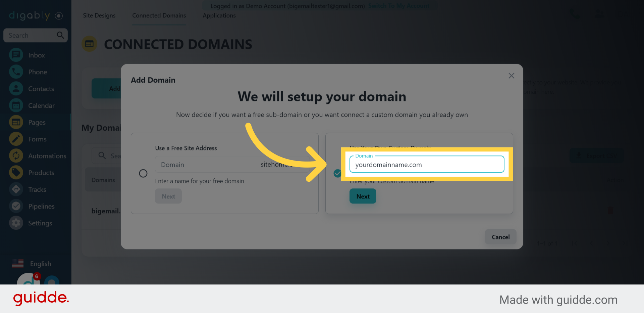Screen dimensions: 644x313
Task: Open Contacts from the sidebar menu
Action: pos(41,89)
